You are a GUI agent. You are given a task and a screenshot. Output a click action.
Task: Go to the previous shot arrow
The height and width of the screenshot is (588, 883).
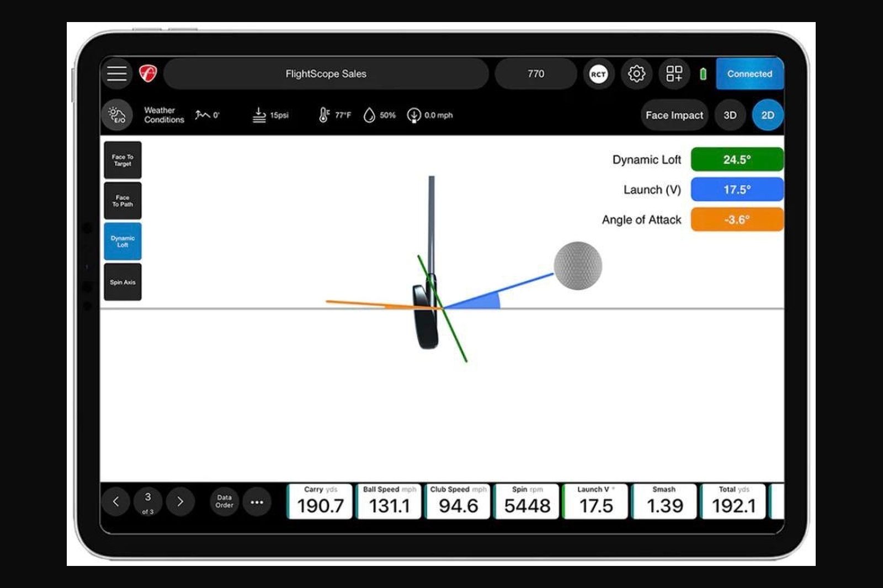pyautogui.click(x=116, y=501)
